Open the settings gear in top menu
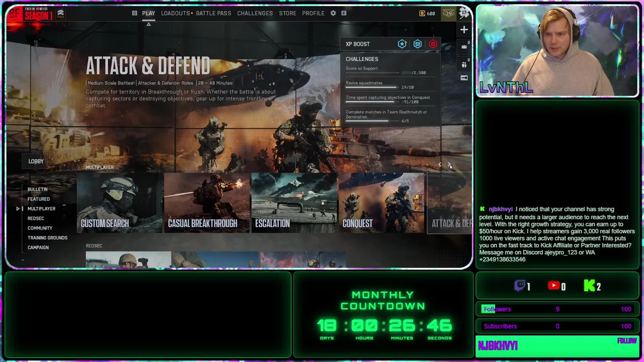The width and height of the screenshot is (644, 362). pyautogui.click(x=333, y=13)
